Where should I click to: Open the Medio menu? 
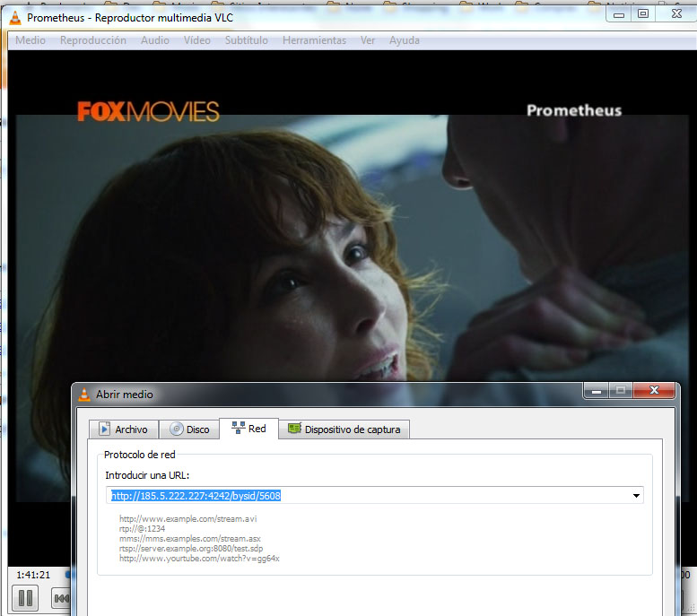tap(30, 40)
